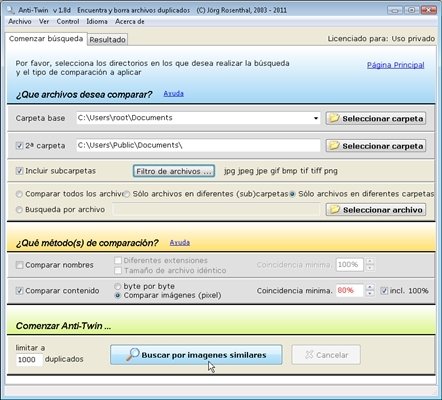This screenshot has height=400, width=442.
Task: Click the folder icon beside 2ª carpeta
Action: [334, 146]
